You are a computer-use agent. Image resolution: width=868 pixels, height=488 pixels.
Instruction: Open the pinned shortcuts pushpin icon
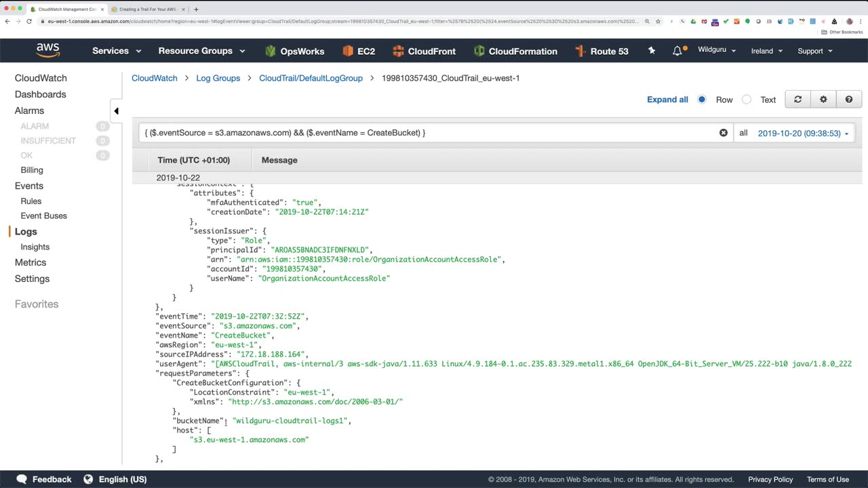pyautogui.click(x=652, y=51)
